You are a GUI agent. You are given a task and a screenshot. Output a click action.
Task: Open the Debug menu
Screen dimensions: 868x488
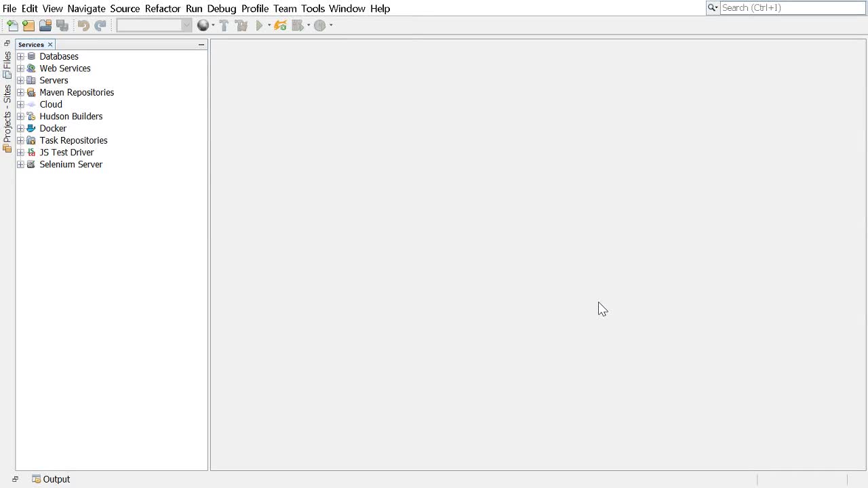tap(222, 9)
